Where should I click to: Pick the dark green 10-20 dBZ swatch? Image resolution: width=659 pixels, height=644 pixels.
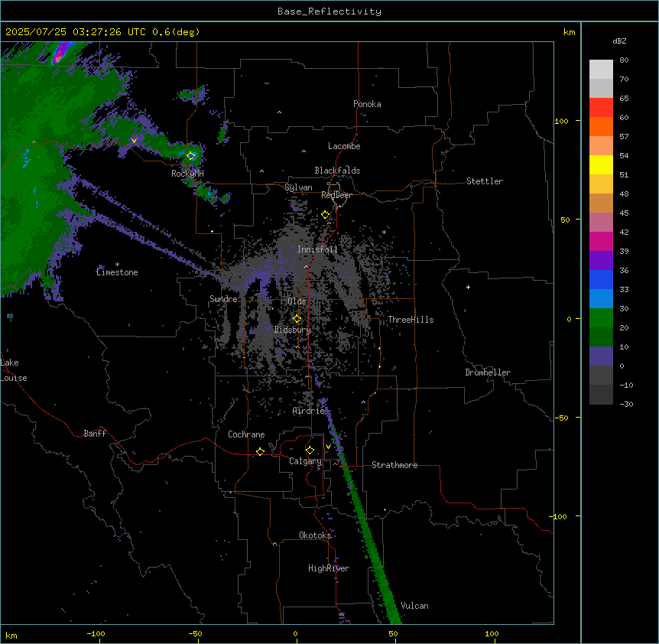601,337
